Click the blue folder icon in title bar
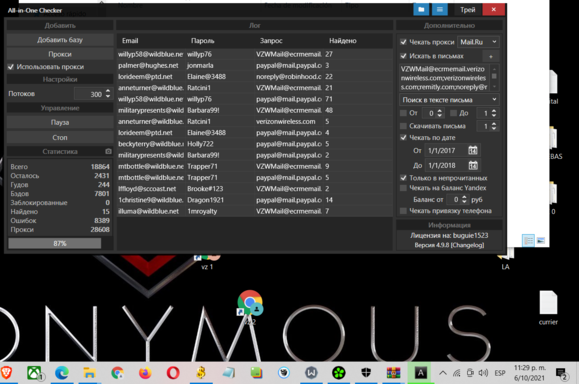Screen dimensions: 579x384 [x=421, y=10]
